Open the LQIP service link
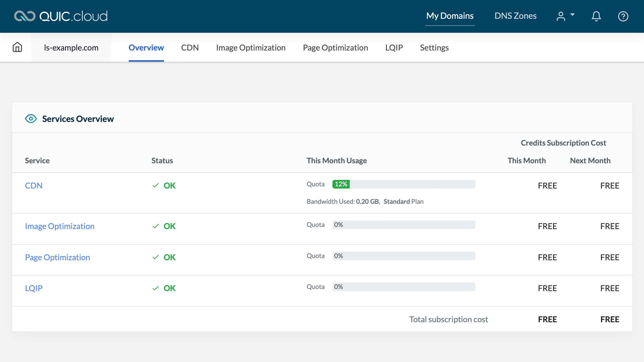The height and width of the screenshot is (362, 644). tap(33, 288)
